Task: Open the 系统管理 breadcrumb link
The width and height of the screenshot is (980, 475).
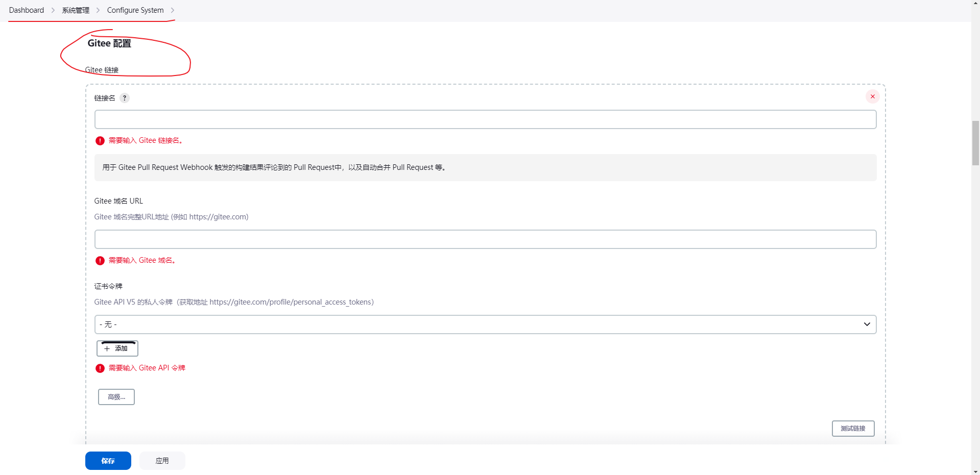Action: 76,10
